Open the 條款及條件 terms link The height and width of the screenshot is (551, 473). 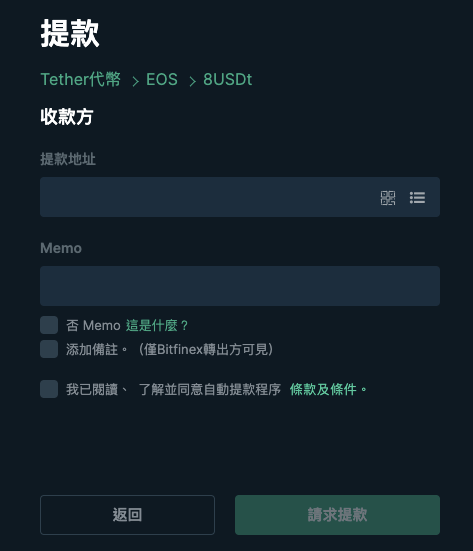[x=323, y=389]
